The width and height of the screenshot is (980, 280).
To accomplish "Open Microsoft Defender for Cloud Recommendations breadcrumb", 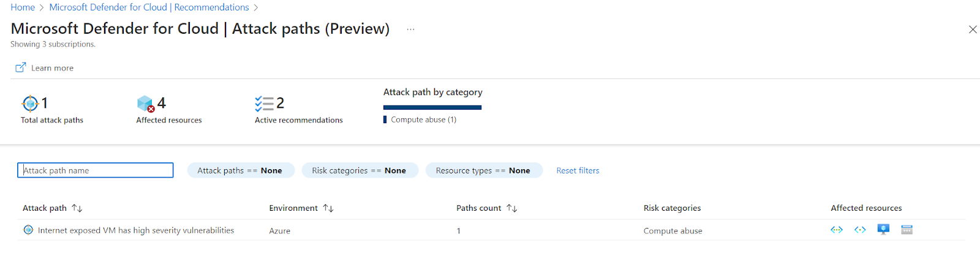I will pos(149,7).
